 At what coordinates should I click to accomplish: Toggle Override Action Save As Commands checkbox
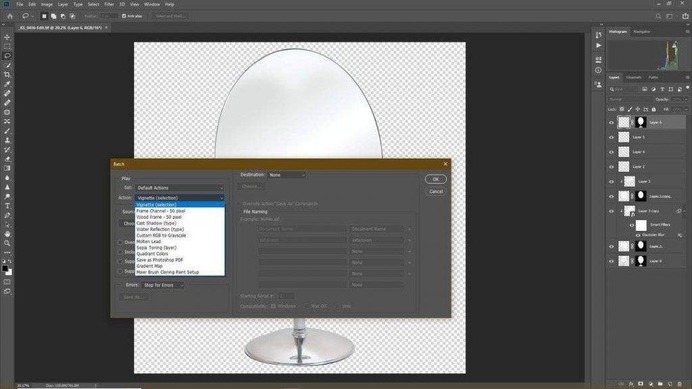[x=239, y=204]
